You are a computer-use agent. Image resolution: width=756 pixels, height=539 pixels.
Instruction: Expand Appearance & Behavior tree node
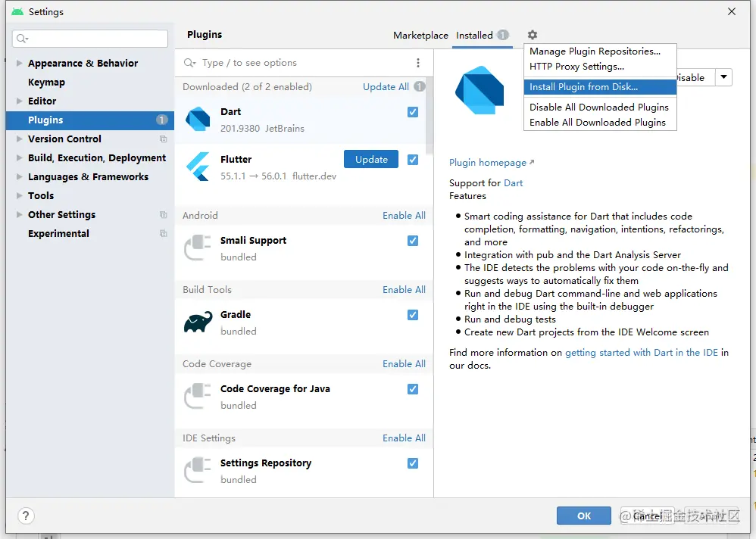19,63
